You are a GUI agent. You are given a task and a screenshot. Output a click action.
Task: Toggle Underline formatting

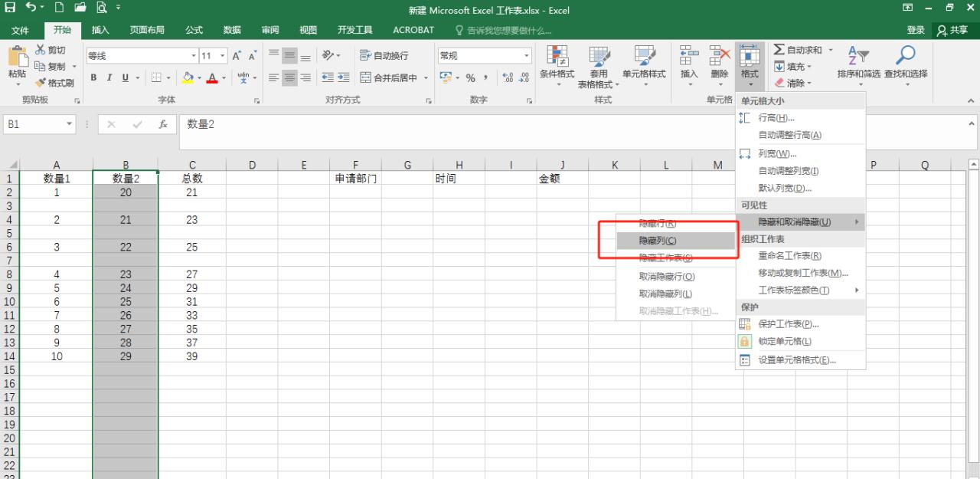pyautogui.click(x=125, y=77)
